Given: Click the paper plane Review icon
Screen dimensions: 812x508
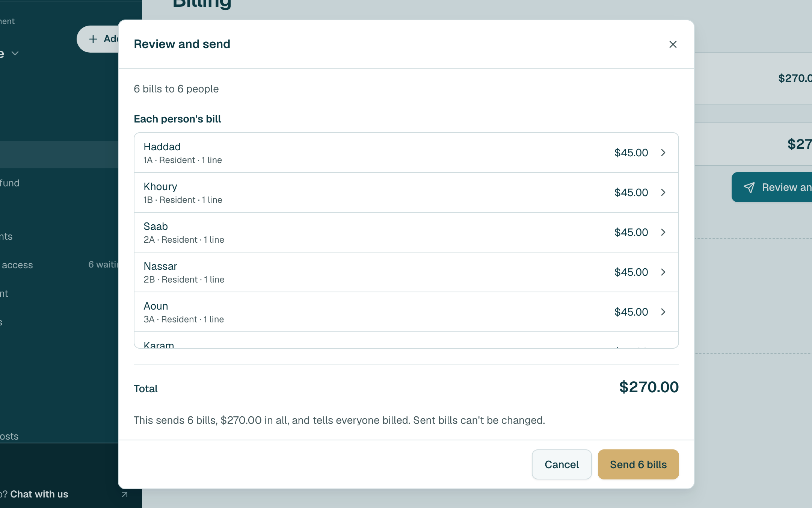Looking at the screenshot, I should [x=749, y=187].
